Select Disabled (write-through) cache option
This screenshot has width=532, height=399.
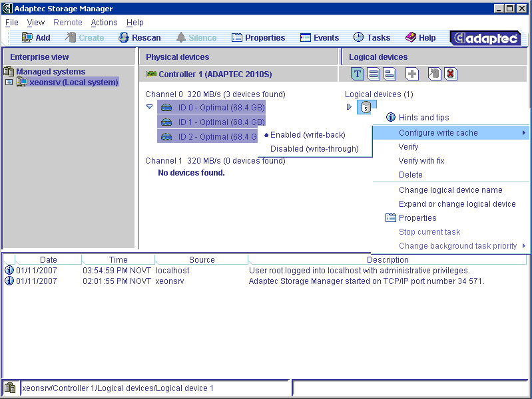click(314, 149)
